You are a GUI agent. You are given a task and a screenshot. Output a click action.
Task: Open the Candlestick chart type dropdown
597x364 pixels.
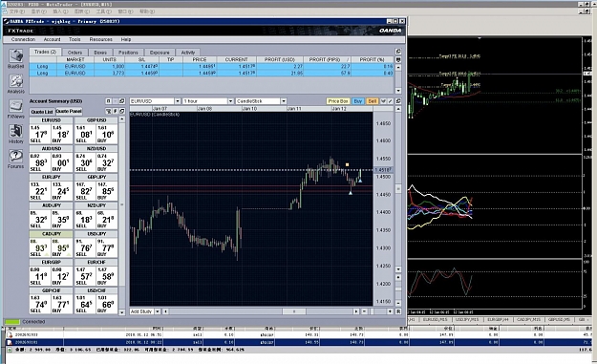[284, 101]
